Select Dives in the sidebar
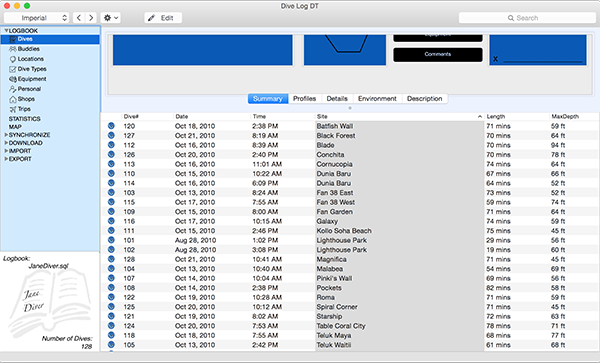Image resolution: width=600 pixels, height=363 pixels. pyautogui.click(x=50, y=39)
